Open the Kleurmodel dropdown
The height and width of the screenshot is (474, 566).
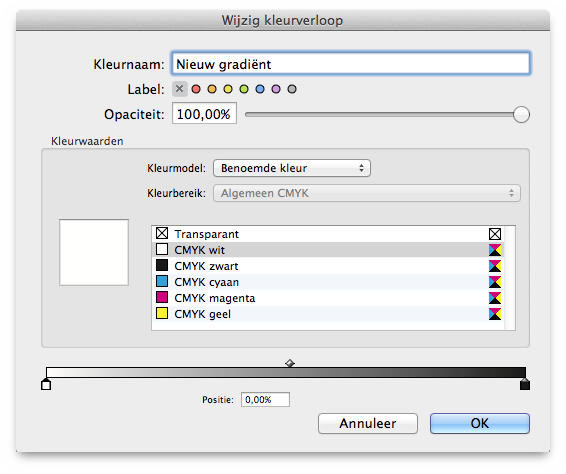(x=292, y=168)
